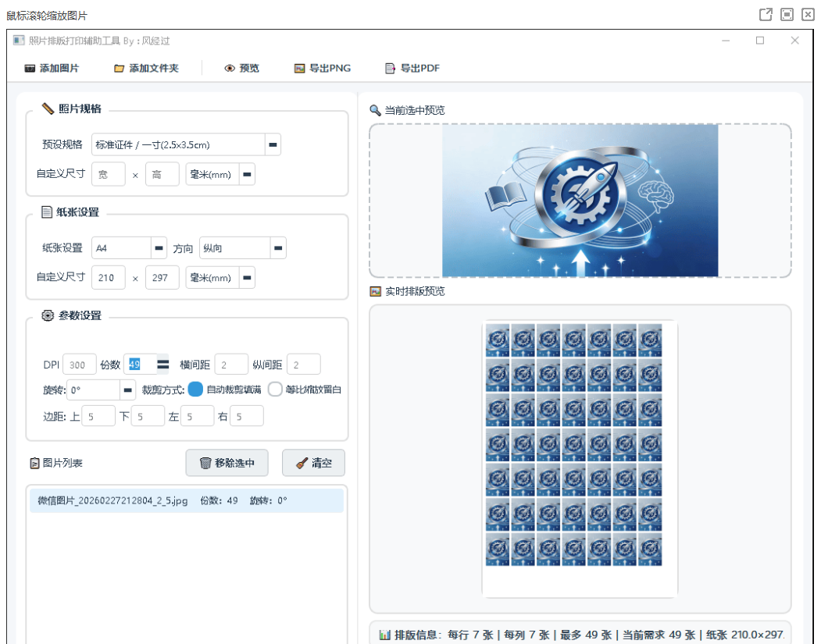This screenshot has width=821, height=644.
Task: Click the paper custom width field showing 210
Action: [x=108, y=278]
